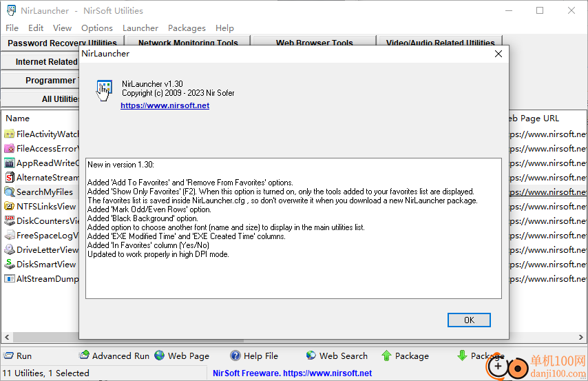This screenshot has width=588, height=381.
Task: Click the DiskCountersView icon
Action: click(x=10, y=220)
